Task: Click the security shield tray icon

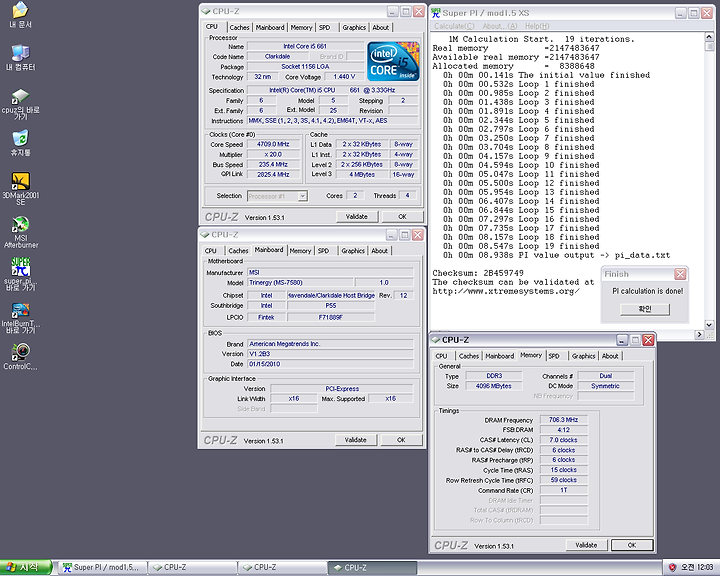Action: pos(672,567)
